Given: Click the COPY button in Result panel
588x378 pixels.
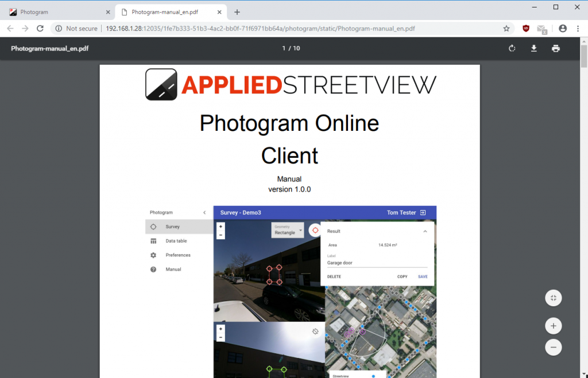Looking at the screenshot, I should pos(402,277).
